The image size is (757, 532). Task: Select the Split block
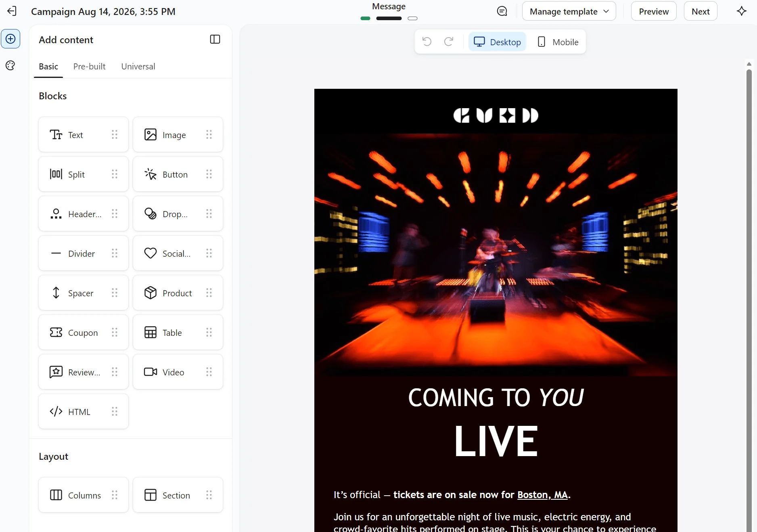84,174
